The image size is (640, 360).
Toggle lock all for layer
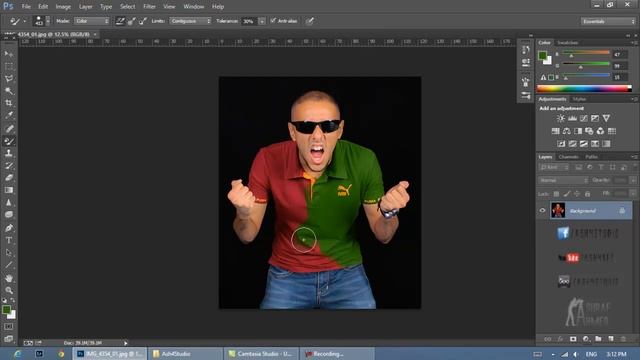point(587,194)
